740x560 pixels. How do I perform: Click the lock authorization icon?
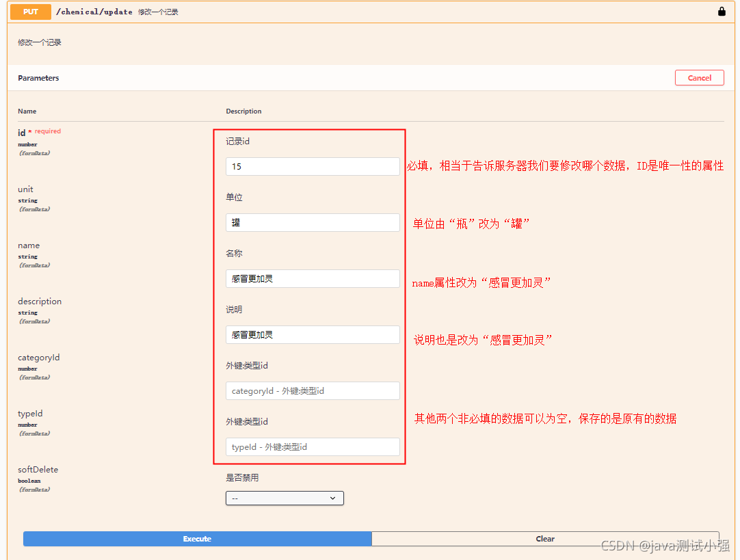point(722,12)
